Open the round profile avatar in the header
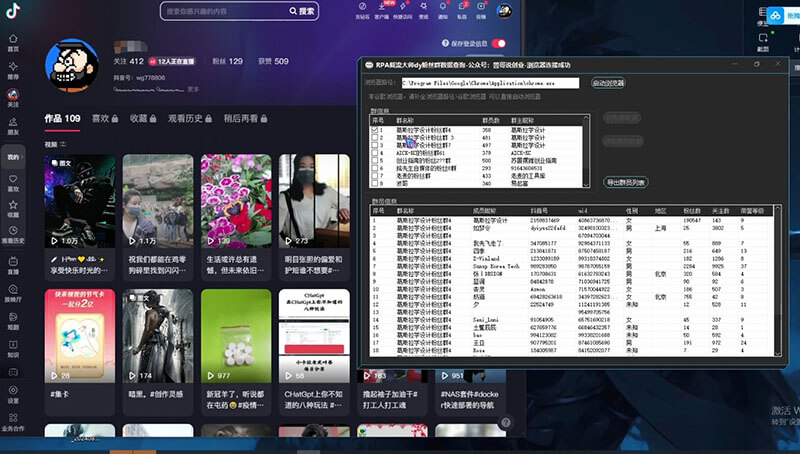Image resolution: width=800 pixels, height=454 pixels. (505, 11)
